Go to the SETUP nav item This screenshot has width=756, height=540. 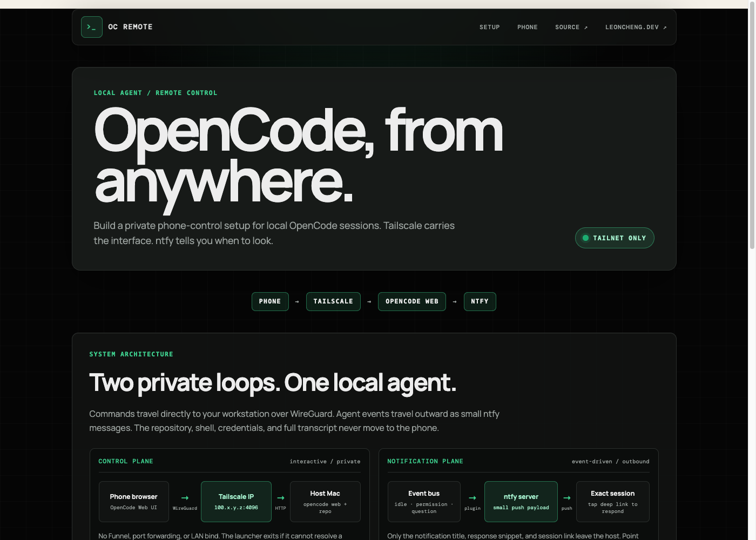click(x=490, y=27)
